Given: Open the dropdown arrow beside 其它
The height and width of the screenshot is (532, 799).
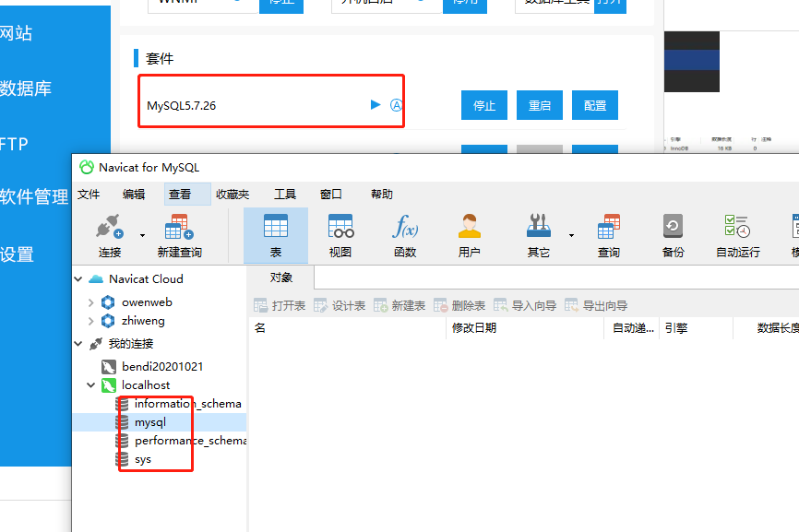Looking at the screenshot, I should (x=571, y=235).
